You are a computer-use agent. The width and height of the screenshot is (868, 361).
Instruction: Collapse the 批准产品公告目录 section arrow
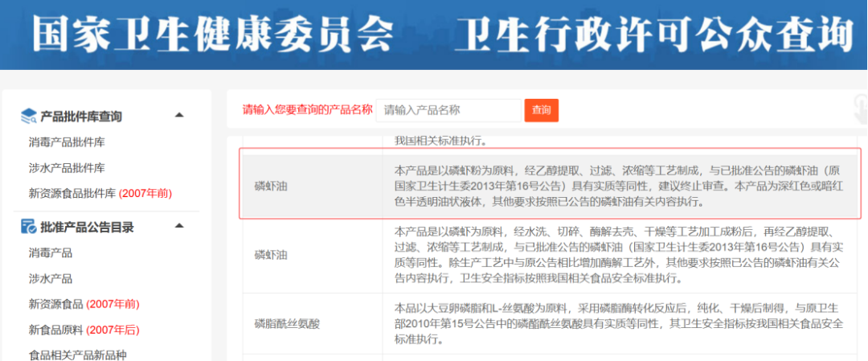[179, 227]
